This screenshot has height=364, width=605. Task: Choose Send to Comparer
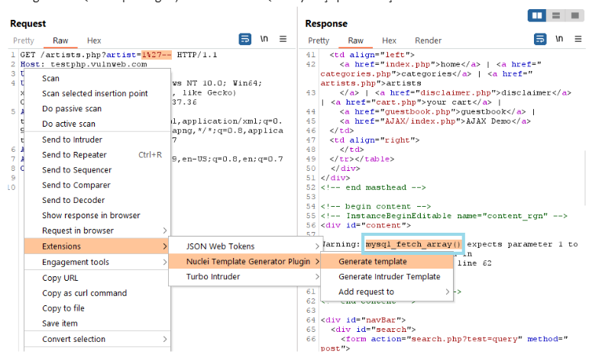click(x=97, y=185)
